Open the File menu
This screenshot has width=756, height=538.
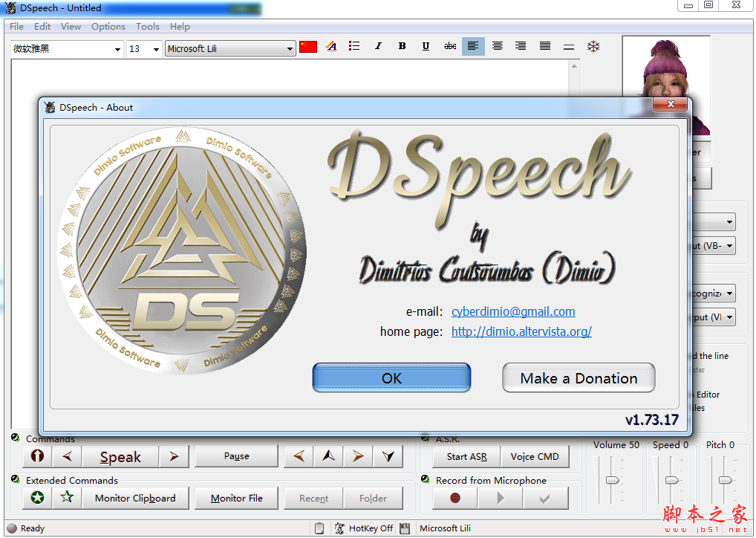(x=16, y=27)
